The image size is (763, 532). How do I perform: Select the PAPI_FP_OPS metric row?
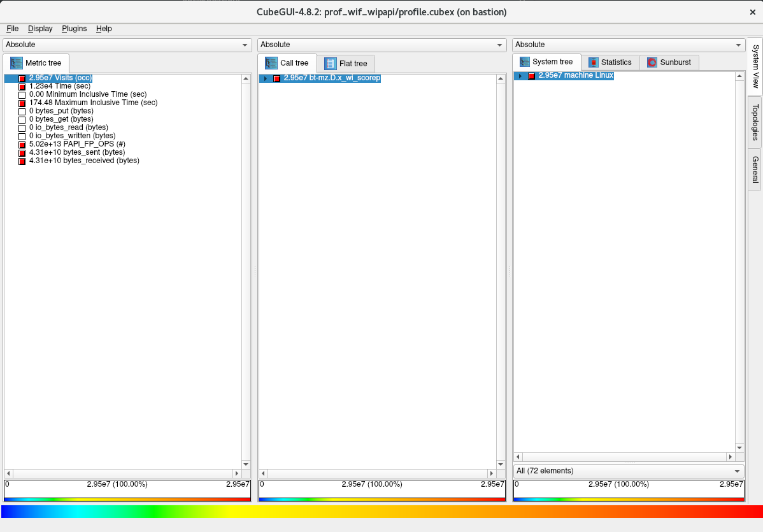click(x=76, y=144)
